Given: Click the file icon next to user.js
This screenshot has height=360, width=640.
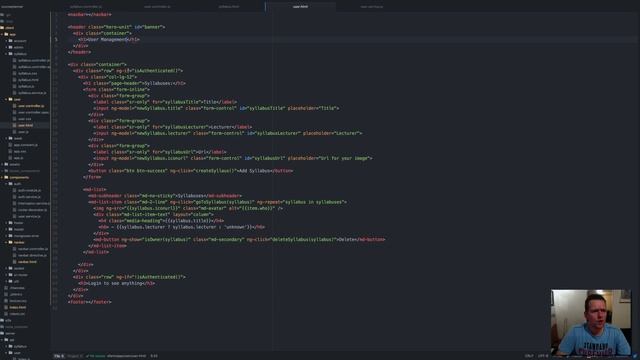Looking at the screenshot, I should click(15, 132).
